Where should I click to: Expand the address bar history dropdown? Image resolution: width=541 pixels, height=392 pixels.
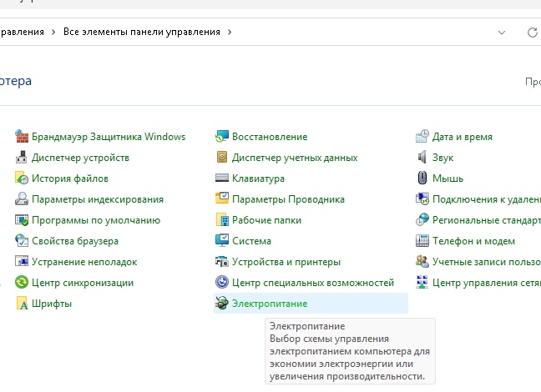click(x=502, y=33)
